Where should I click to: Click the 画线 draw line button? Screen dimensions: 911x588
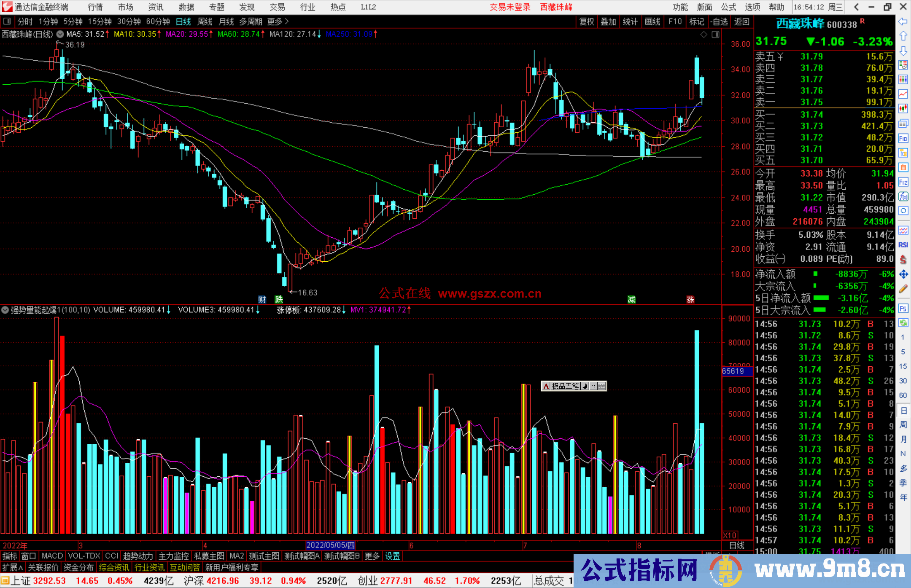pyautogui.click(x=652, y=21)
